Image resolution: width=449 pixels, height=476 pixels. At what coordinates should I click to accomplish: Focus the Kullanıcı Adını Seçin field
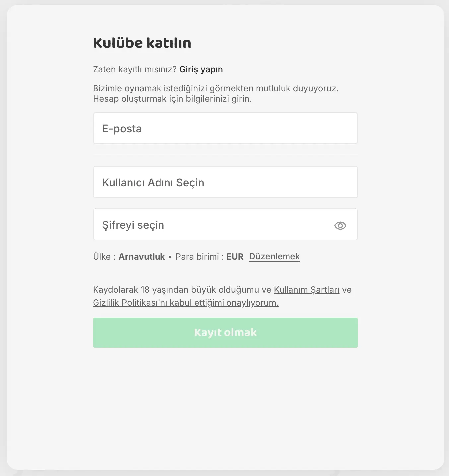(225, 182)
